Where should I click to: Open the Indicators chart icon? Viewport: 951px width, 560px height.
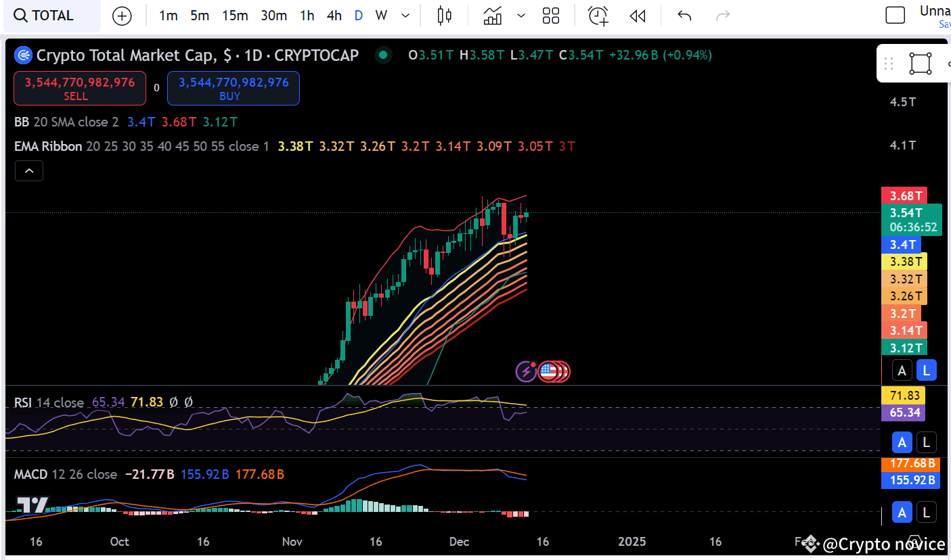click(x=493, y=16)
